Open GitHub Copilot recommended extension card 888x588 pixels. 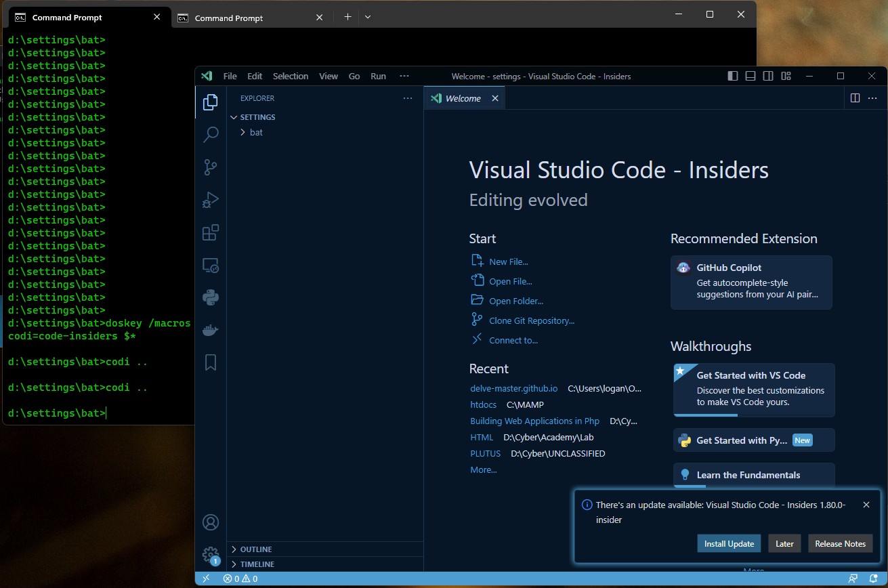pyautogui.click(x=751, y=282)
